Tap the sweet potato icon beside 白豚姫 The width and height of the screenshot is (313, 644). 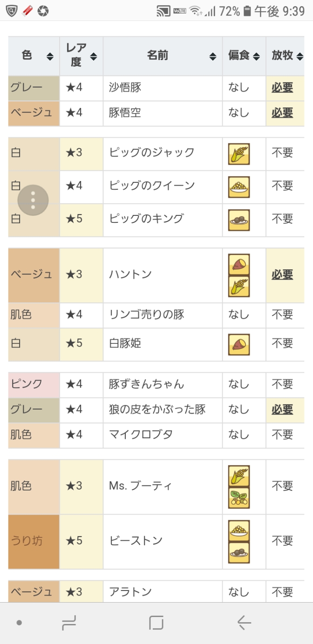(239, 345)
